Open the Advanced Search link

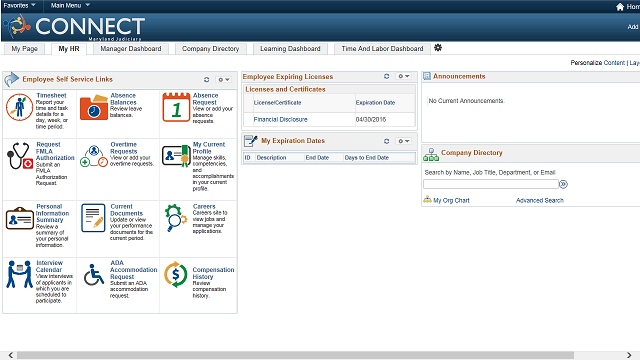pyautogui.click(x=540, y=200)
